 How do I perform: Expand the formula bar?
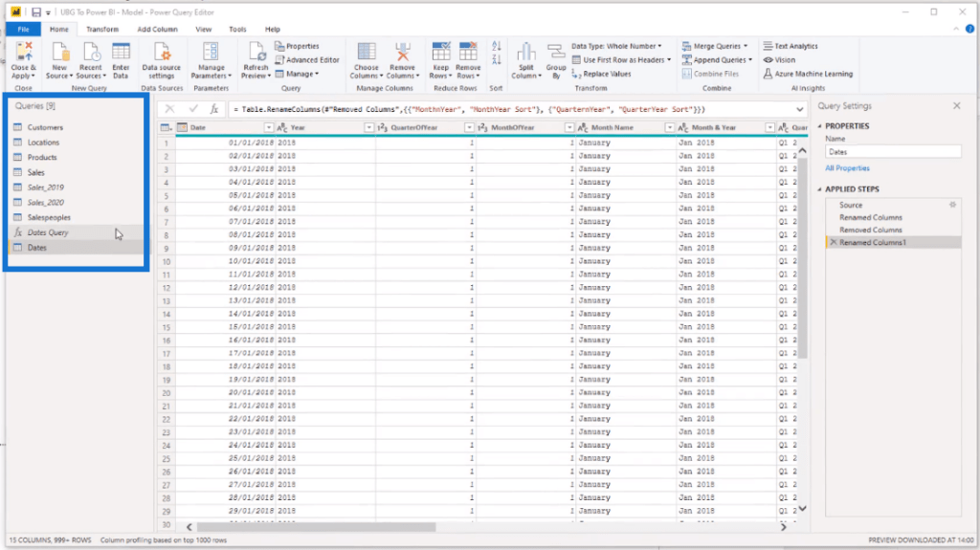(799, 109)
